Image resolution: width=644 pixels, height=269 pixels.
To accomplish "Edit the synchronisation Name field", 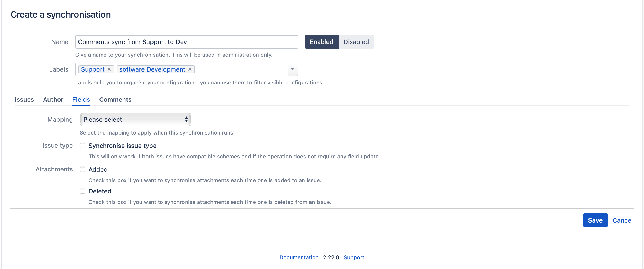I will pos(186,42).
